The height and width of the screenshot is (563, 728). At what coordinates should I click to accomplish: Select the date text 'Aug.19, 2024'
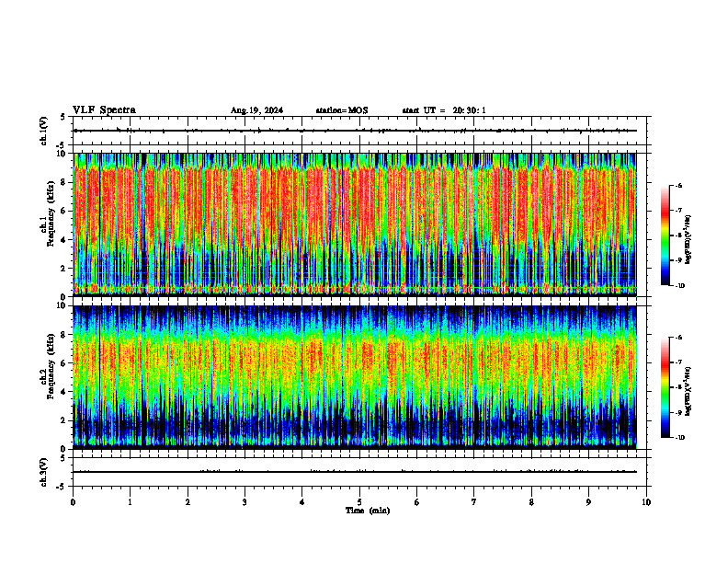point(256,110)
